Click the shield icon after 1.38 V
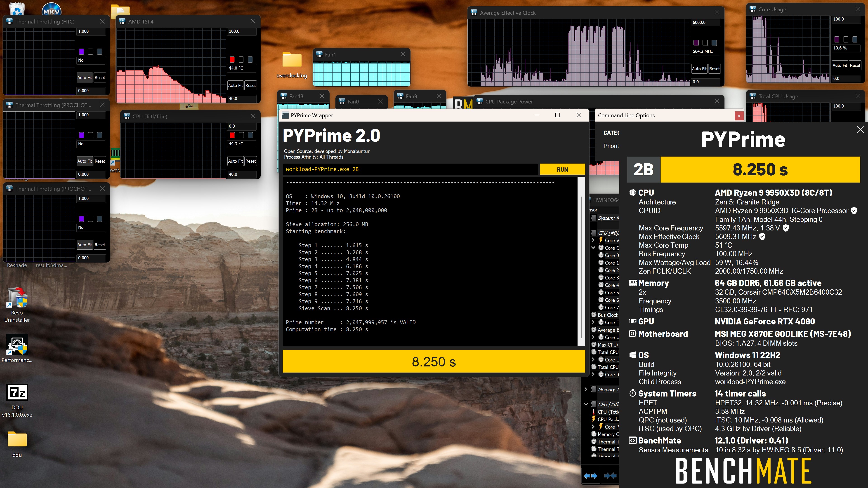This screenshot has height=488, width=868. tap(786, 228)
